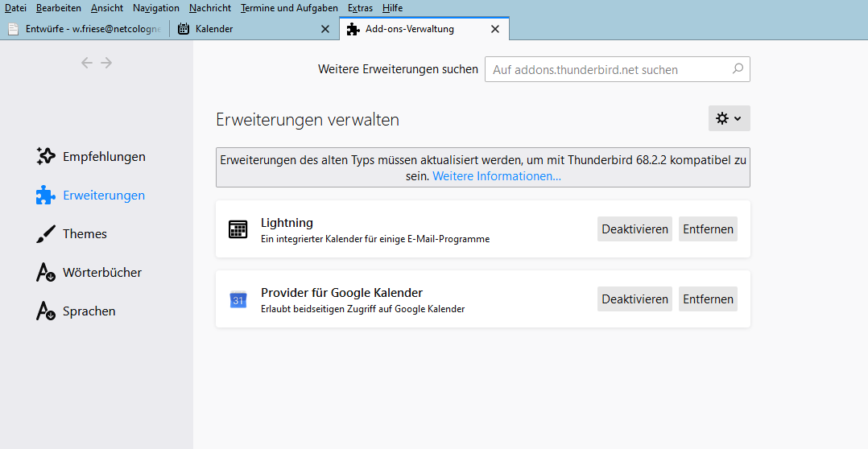Image resolution: width=868 pixels, height=449 pixels.
Task: Focus the addons.thunderbird.net search field
Action: tap(618, 69)
